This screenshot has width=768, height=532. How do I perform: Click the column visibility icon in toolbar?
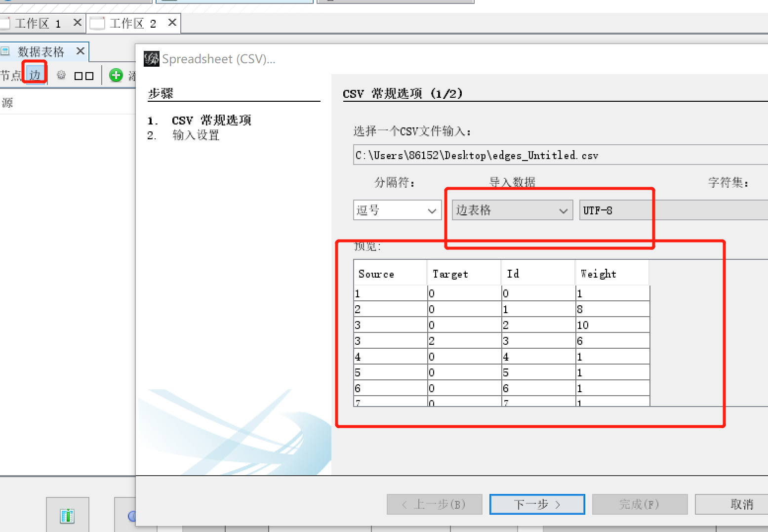tap(83, 76)
